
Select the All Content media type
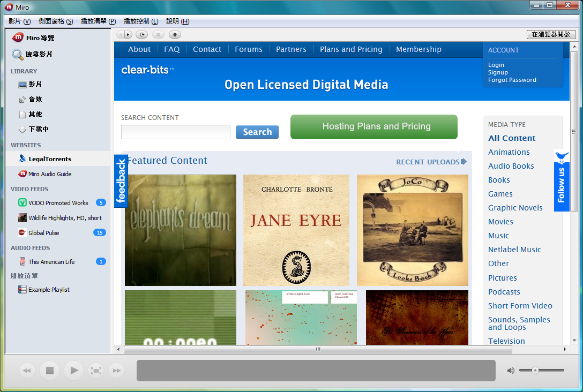(x=512, y=138)
